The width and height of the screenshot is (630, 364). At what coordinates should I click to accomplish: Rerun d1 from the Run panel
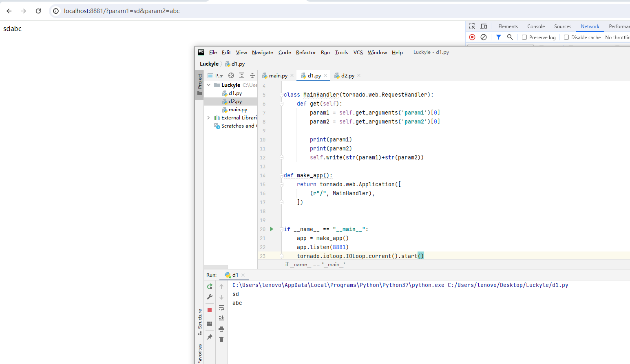click(x=210, y=287)
